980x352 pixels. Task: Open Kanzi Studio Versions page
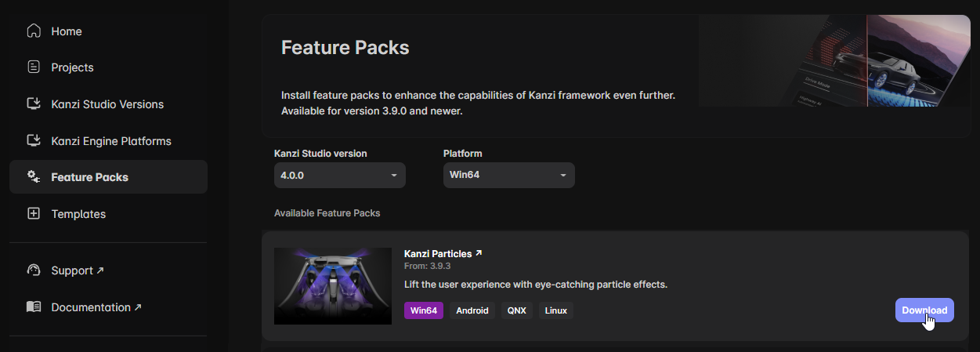point(108,104)
